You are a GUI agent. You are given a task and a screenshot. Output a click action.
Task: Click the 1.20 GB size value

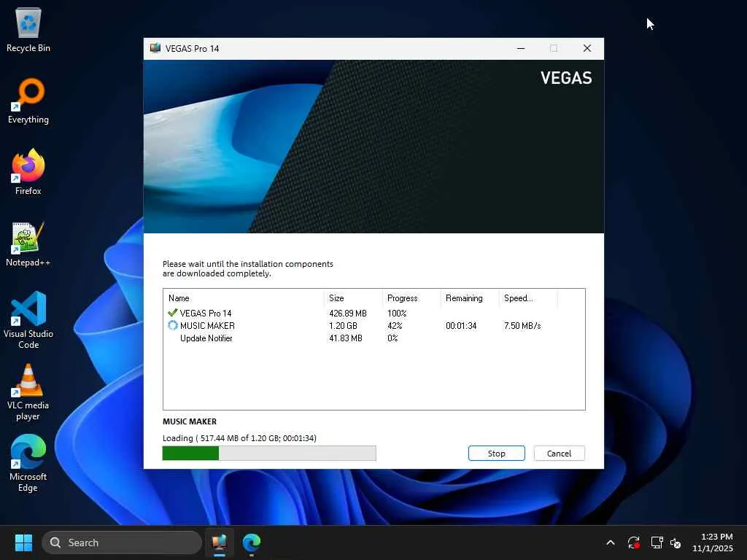(x=343, y=326)
